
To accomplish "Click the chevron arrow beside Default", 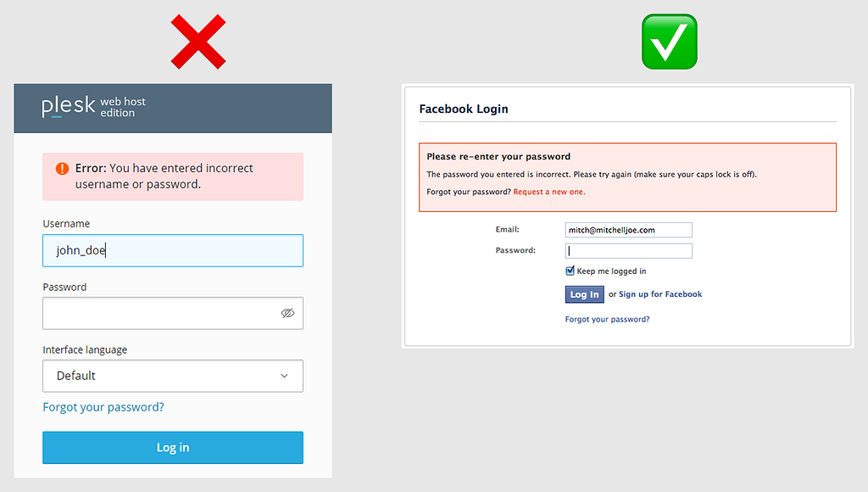I will click(x=284, y=376).
